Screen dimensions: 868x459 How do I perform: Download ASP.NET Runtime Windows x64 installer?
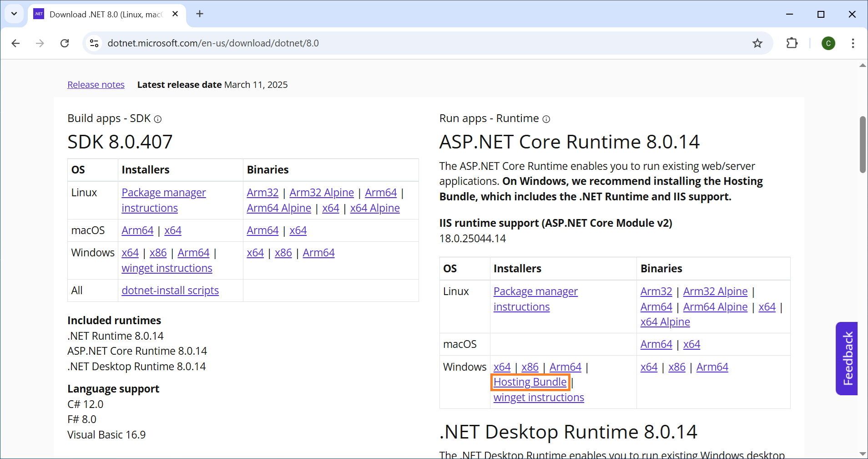[x=502, y=367]
